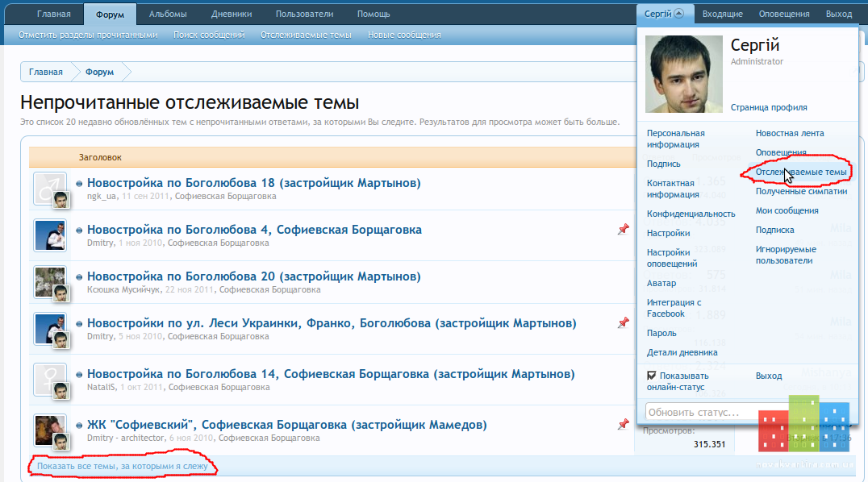Screen dimensions: 868x482
Task: Open the Главная navigation tab
Action: coord(54,14)
